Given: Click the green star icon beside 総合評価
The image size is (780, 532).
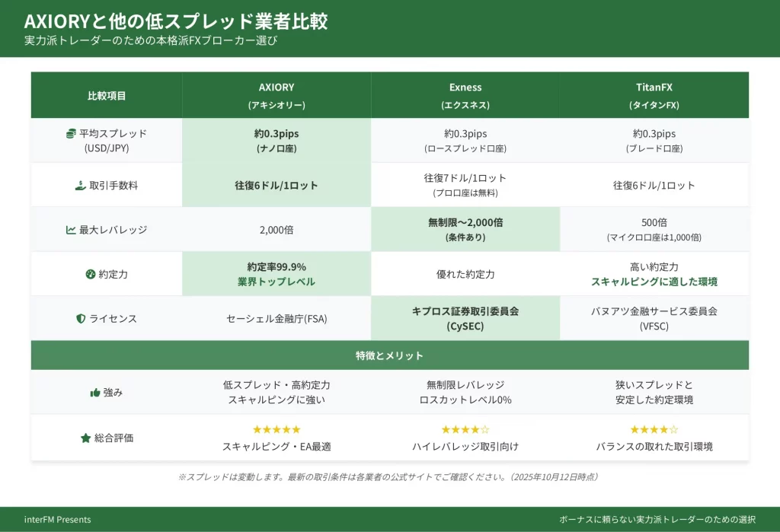Looking at the screenshot, I should [85, 438].
